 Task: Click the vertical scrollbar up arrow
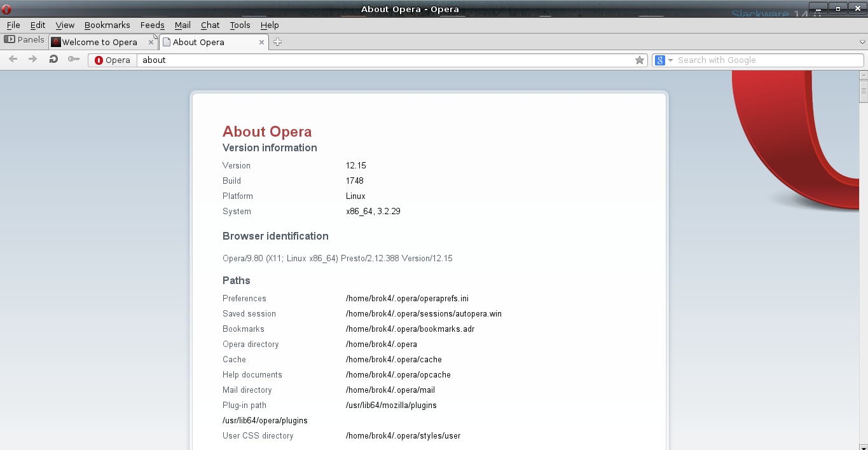[x=863, y=75]
